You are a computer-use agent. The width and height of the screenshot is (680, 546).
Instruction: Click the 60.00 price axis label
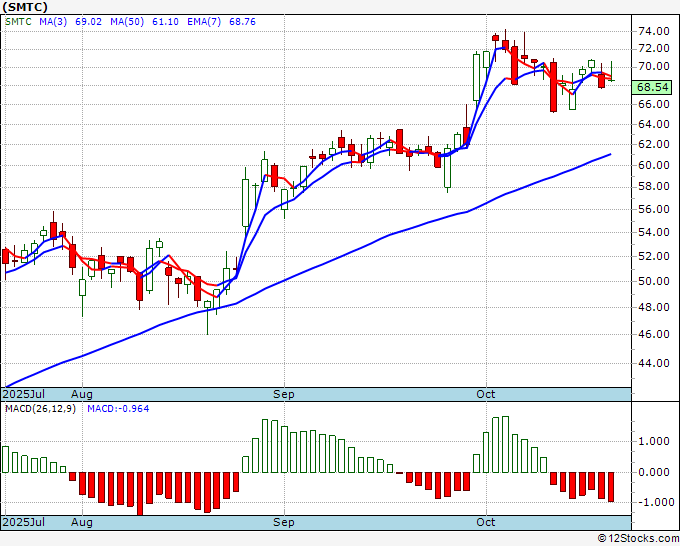pos(654,165)
